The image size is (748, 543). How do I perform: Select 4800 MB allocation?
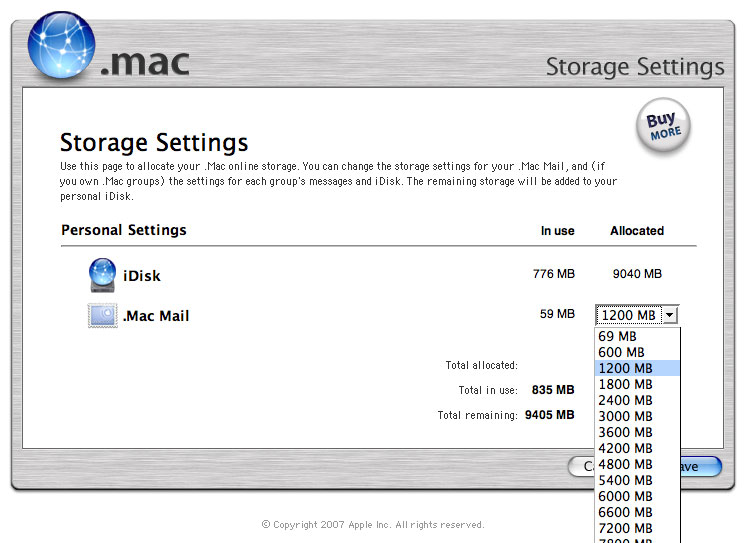point(625,465)
